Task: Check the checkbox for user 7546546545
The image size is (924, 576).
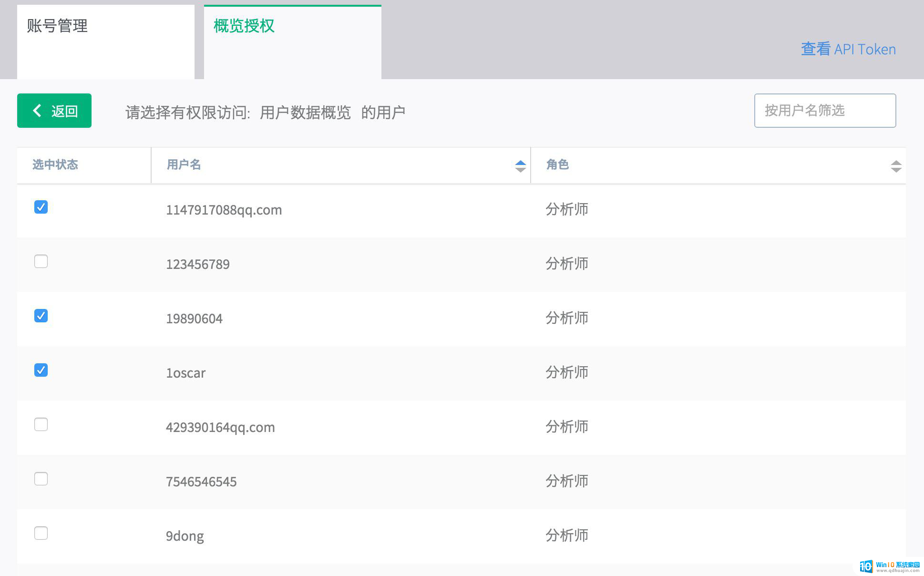Action: pos(41,479)
